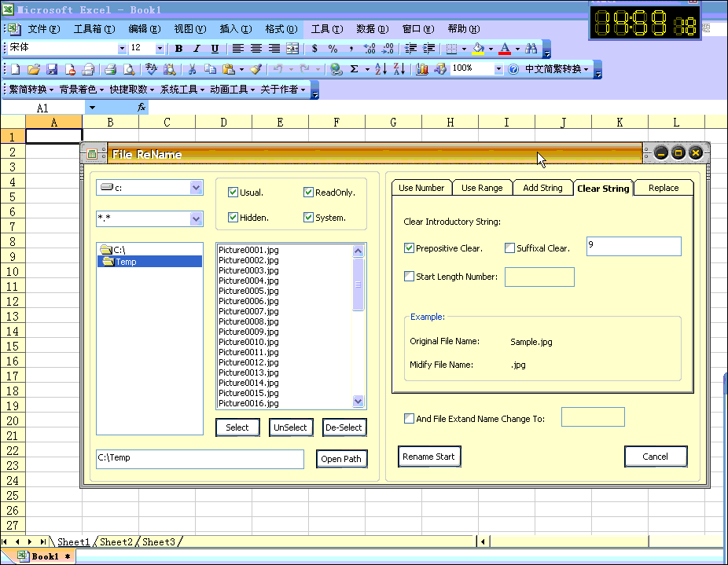Click the Open Path button

coord(341,459)
